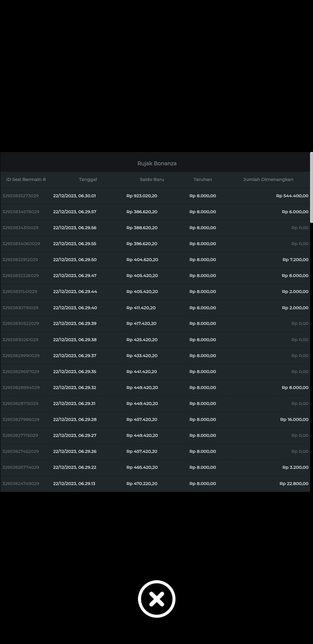Click the vertical scrollbar thumb
Image resolution: width=313 pixels, height=644 pixels.
pyautogui.click(x=311, y=187)
